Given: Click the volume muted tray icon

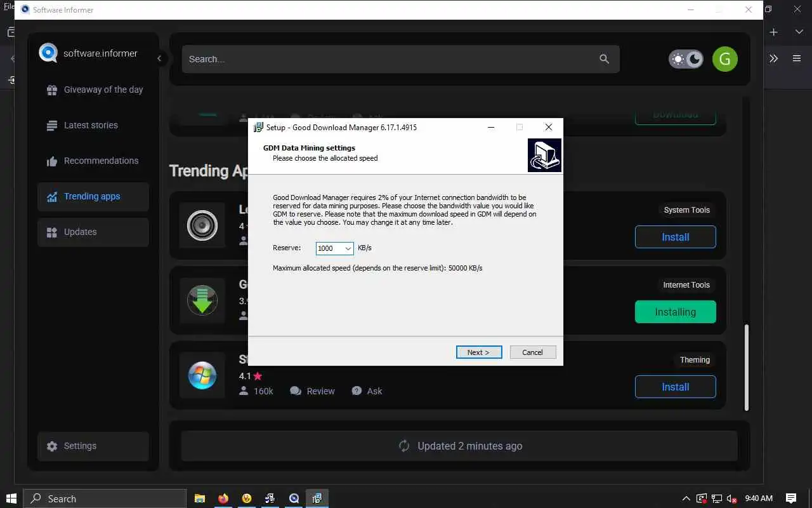Looking at the screenshot, I should [x=731, y=498].
